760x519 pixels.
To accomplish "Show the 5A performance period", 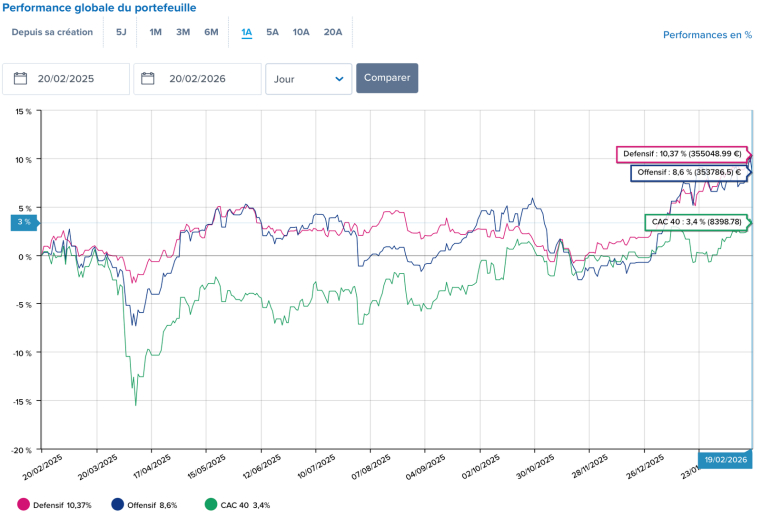I will (272, 32).
